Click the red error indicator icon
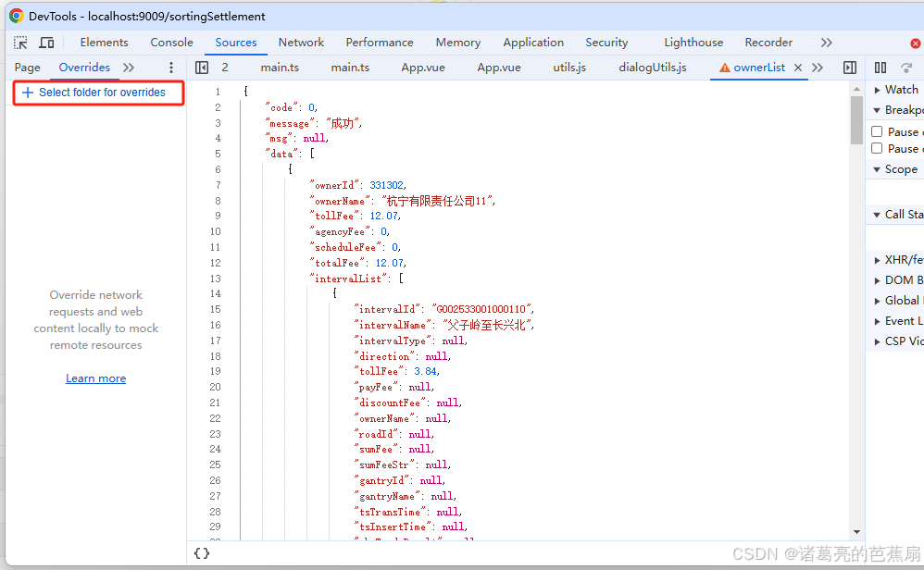Image resolution: width=924 pixels, height=570 pixels. (915, 43)
